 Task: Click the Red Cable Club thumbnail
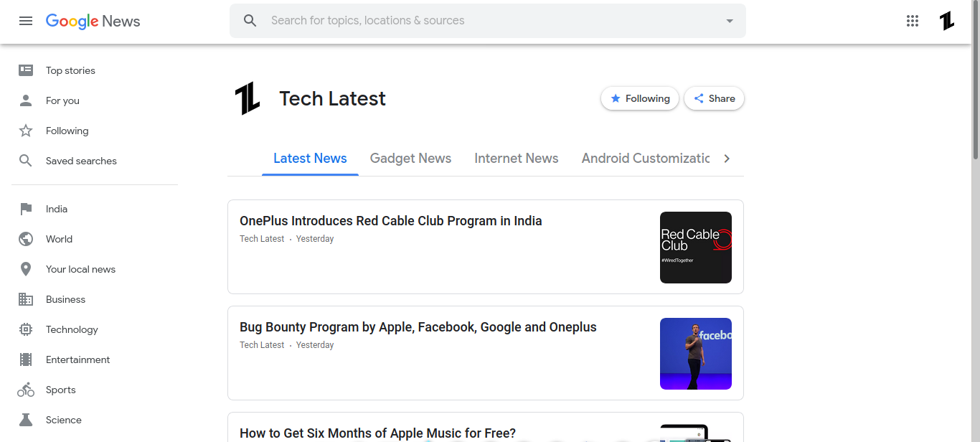[696, 248]
